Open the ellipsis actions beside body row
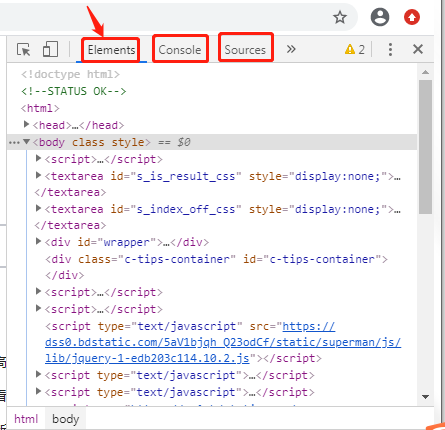Image resolution: width=445 pixels, height=430 pixels. (x=14, y=143)
